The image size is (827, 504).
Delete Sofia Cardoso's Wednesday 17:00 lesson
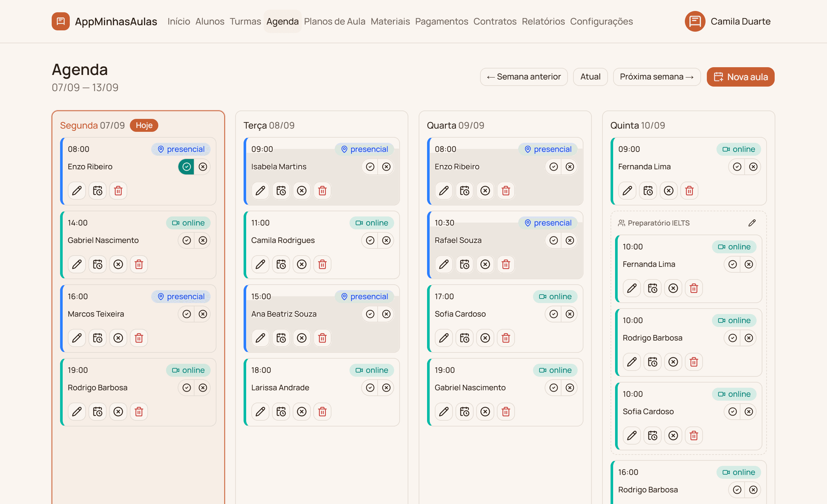click(x=506, y=338)
